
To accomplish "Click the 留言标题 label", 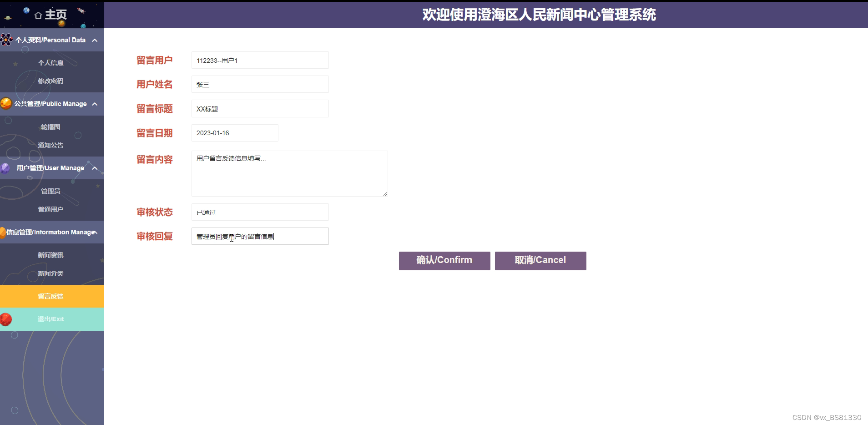I will (155, 109).
